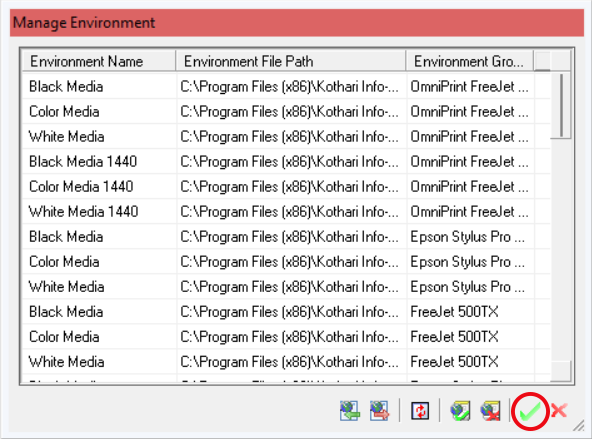Screen dimensions: 592x439
Task: Click the scrollbar down button in the list
Action: [x=561, y=371]
